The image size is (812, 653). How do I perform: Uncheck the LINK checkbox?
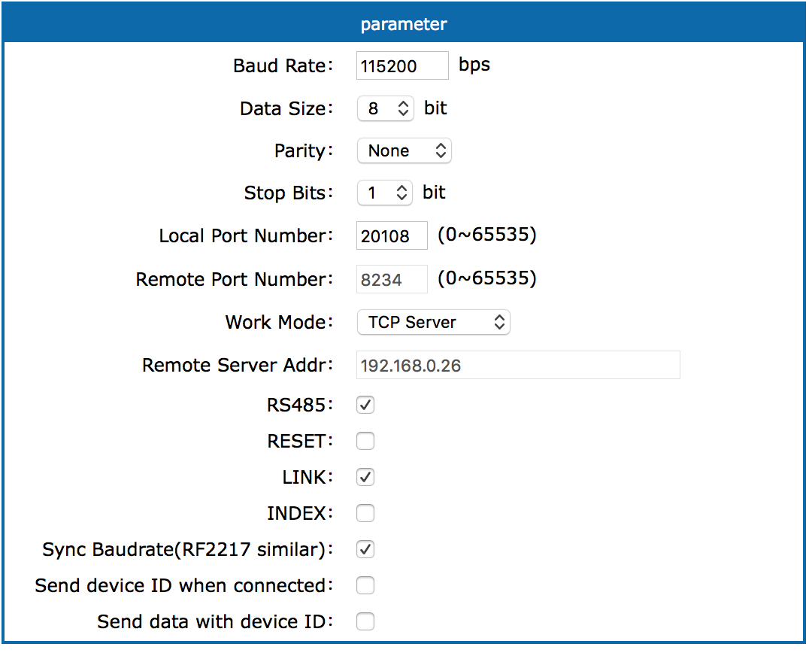tap(365, 477)
